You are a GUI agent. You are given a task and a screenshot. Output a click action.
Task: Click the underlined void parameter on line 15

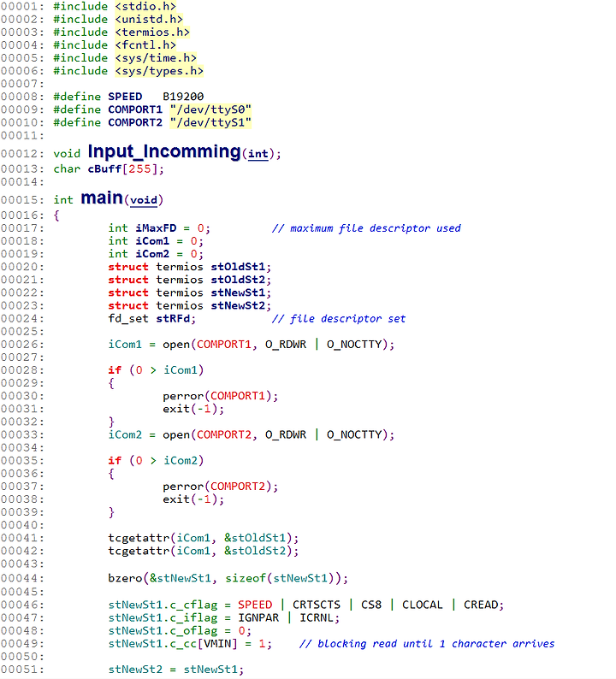click(144, 200)
